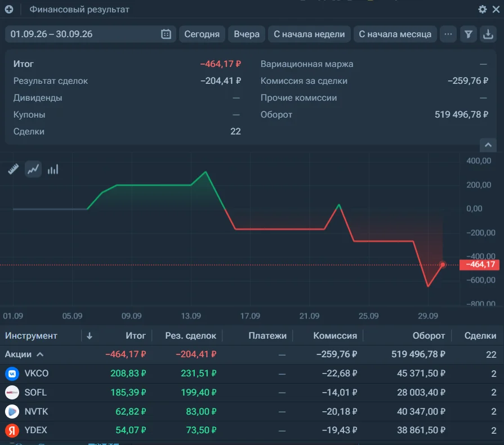
Task: Collapse the summary panel with chevron
Action: [x=488, y=145]
